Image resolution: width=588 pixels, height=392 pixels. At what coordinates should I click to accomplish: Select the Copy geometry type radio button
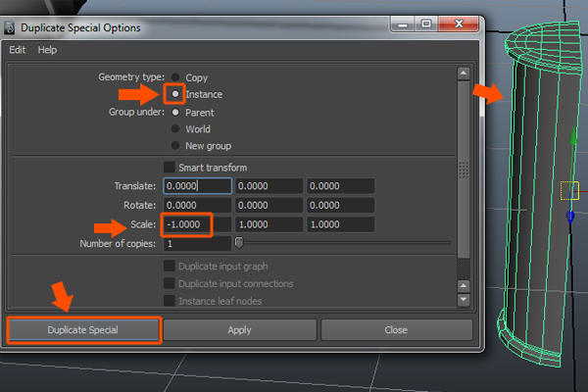(175, 77)
